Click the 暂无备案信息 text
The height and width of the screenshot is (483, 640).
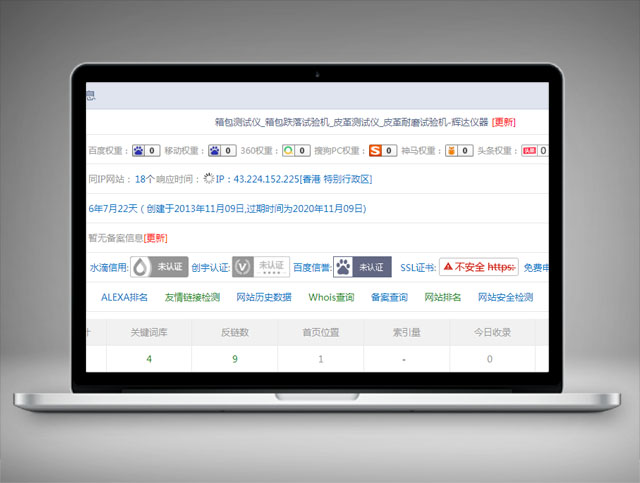pos(116,238)
